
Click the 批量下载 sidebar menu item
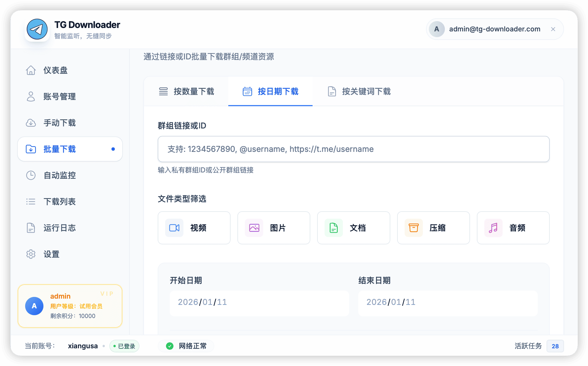[70, 149]
